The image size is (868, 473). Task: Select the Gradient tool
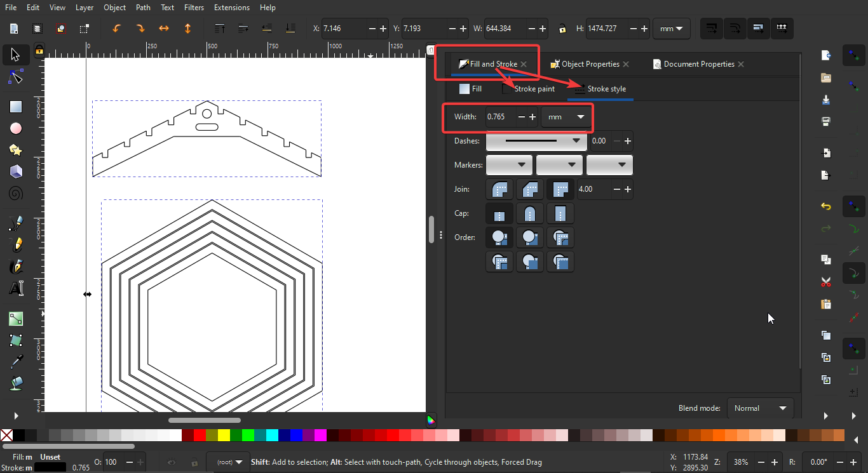coord(16,318)
